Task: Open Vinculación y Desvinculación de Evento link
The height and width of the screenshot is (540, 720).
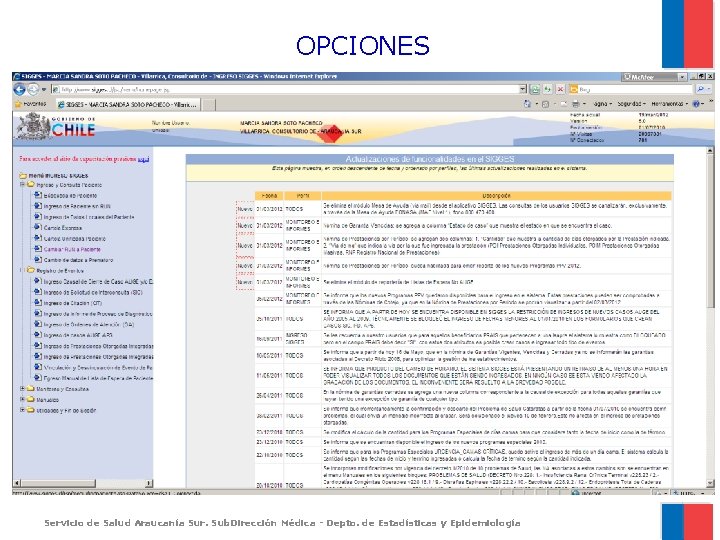Action: pyautogui.click(x=98, y=367)
